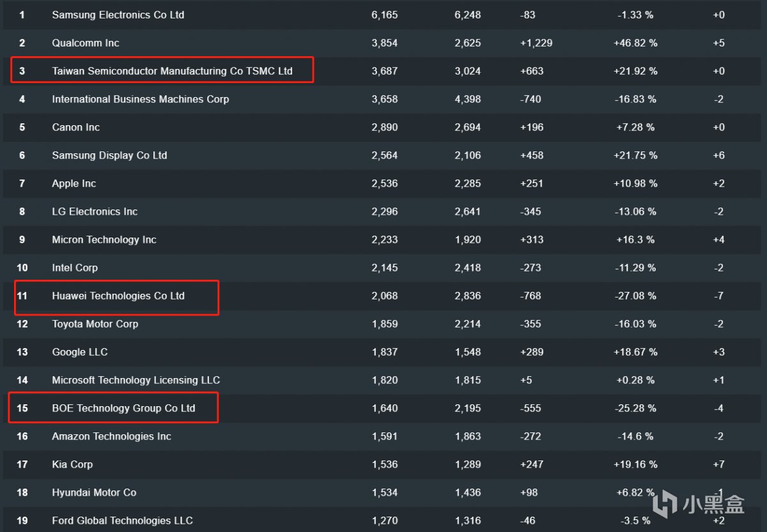This screenshot has width=767, height=532.
Task: Select Canon Inc company name
Action: (x=75, y=127)
